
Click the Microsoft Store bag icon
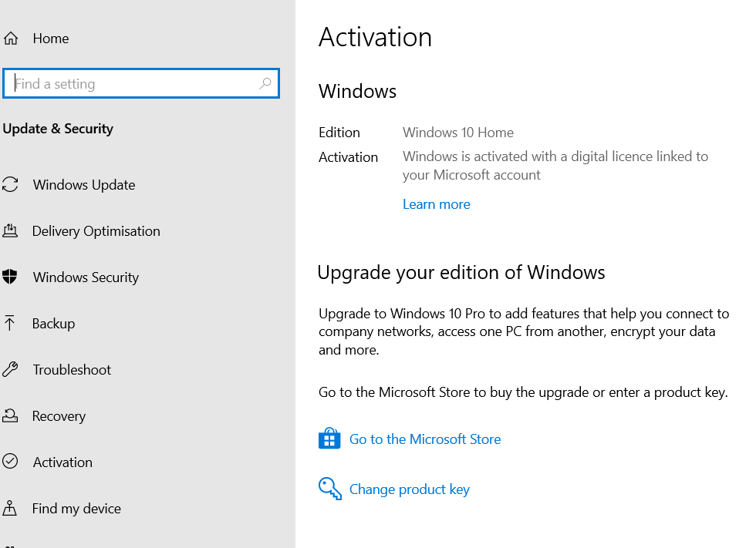(329, 439)
